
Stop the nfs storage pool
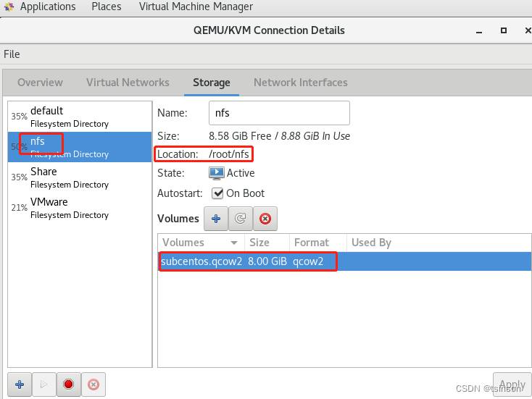click(69, 385)
